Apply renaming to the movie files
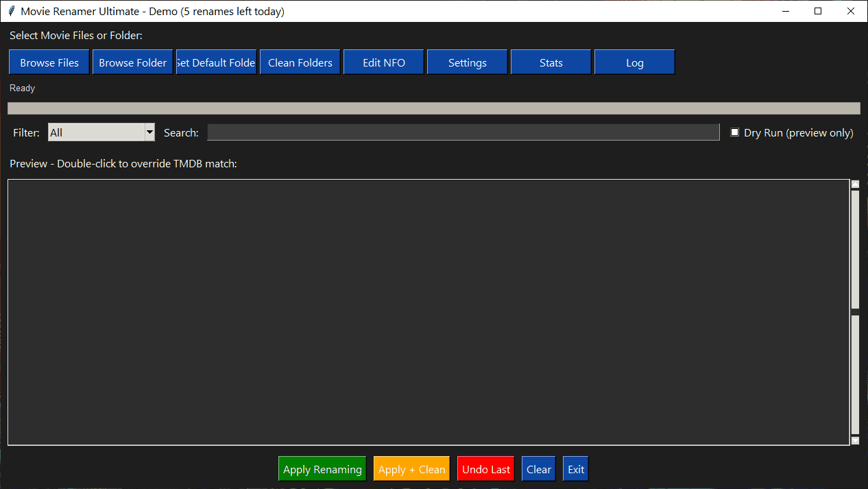 point(322,468)
